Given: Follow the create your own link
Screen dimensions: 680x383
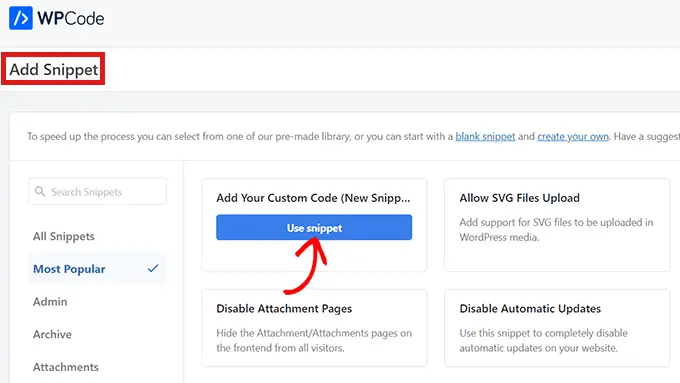Looking at the screenshot, I should coord(573,137).
